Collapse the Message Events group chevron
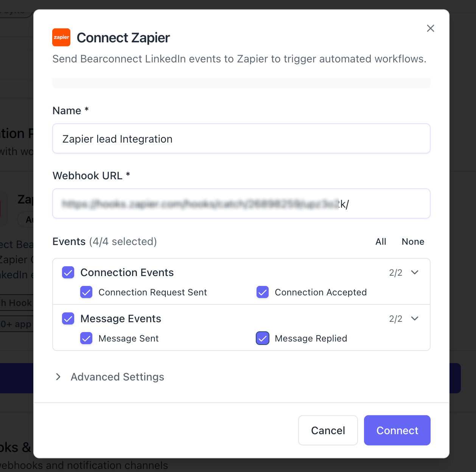The height and width of the screenshot is (472, 476). (415, 318)
